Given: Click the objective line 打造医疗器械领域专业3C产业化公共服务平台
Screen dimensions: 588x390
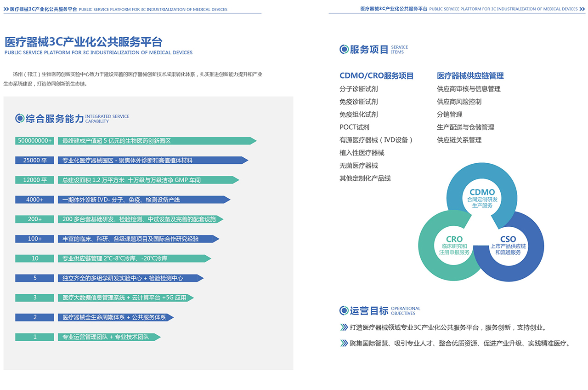Looking at the screenshot, I should (x=448, y=328).
